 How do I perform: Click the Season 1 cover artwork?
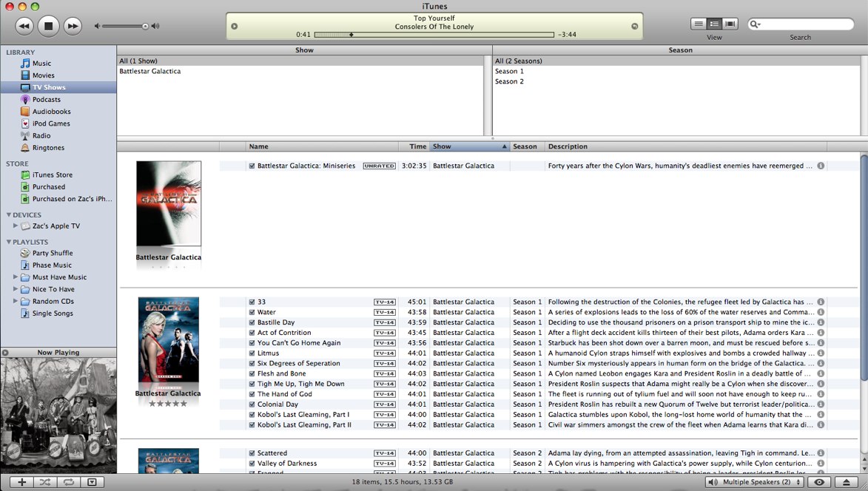click(x=168, y=339)
